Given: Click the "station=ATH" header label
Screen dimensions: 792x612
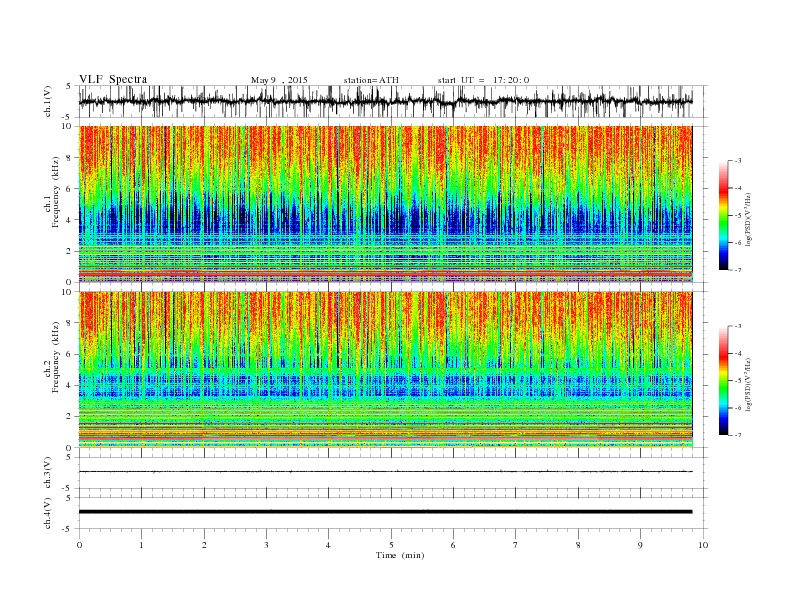Looking at the screenshot, I should tap(371, 80).
